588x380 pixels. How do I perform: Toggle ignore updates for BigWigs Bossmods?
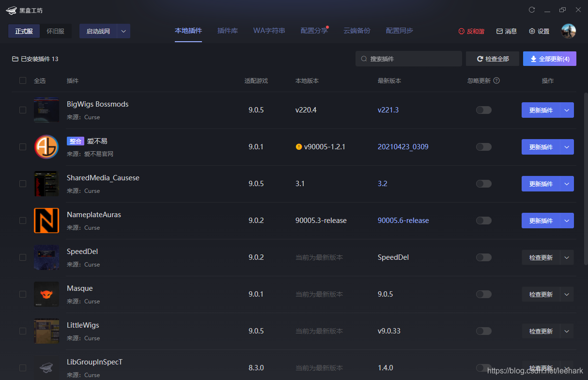(x=484, y=110)
